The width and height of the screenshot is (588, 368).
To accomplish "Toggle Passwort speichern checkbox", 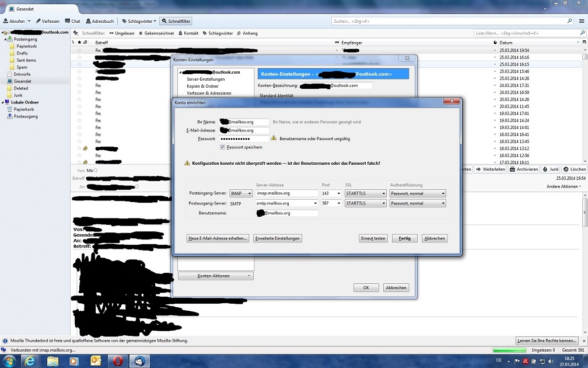I will [222, 147].
